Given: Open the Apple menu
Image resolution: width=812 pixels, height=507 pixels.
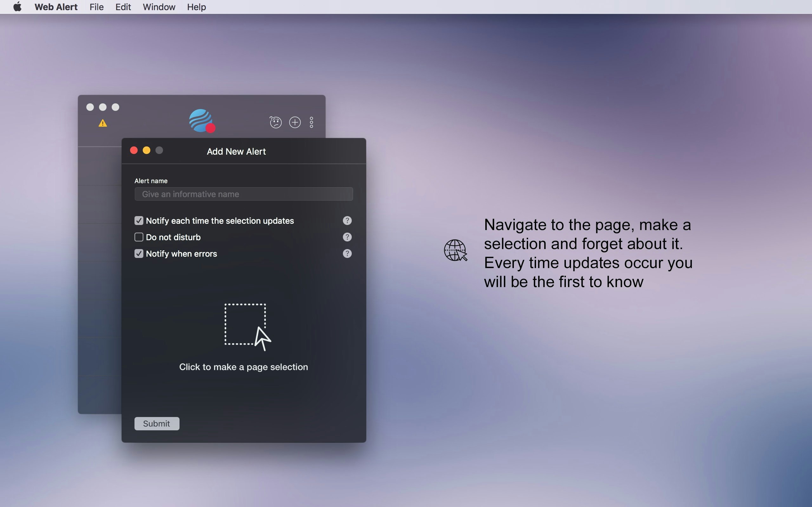Looking at the screenshot, I should [17, 7].
